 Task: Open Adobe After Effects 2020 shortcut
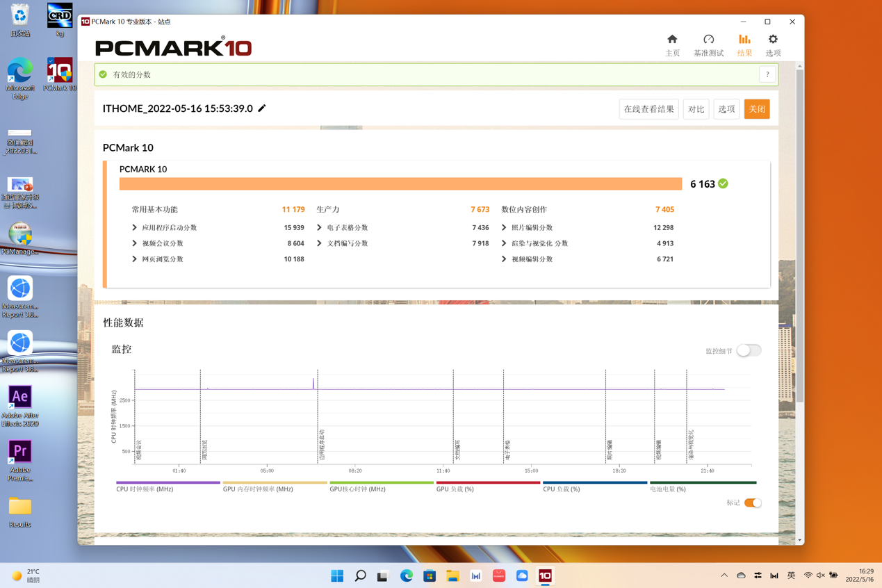[20, 406]
